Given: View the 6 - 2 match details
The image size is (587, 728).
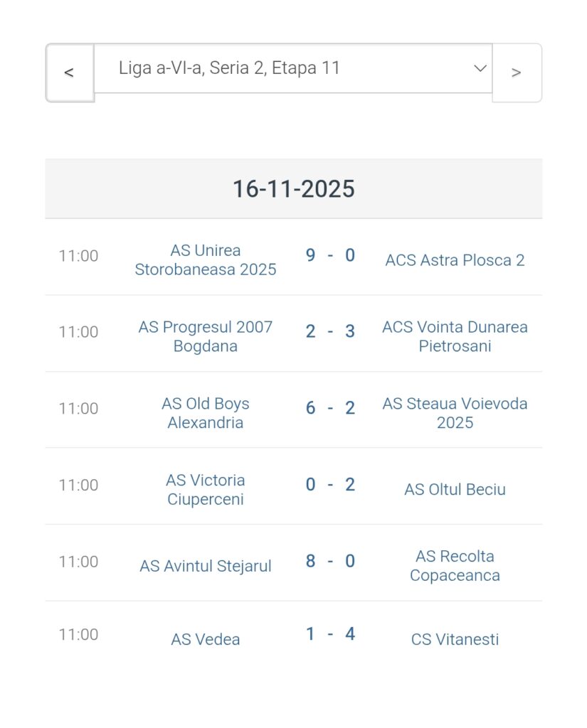Looking at the screenshot, I should pos(330,408).
